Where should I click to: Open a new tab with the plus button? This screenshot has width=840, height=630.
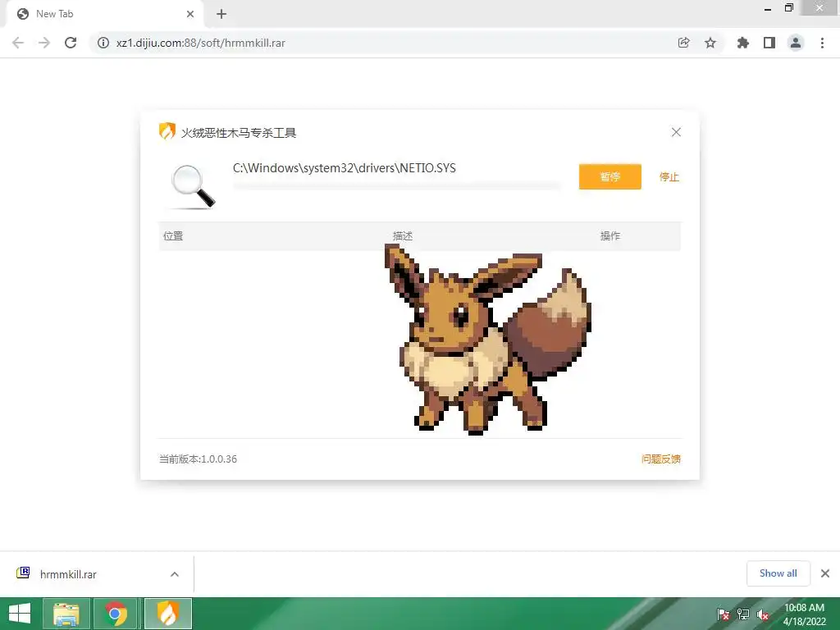221,14
